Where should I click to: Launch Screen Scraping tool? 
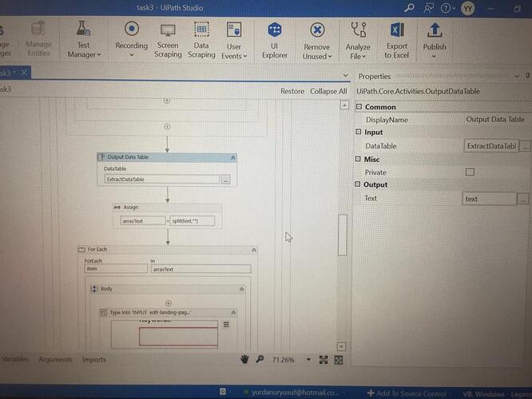168,40
